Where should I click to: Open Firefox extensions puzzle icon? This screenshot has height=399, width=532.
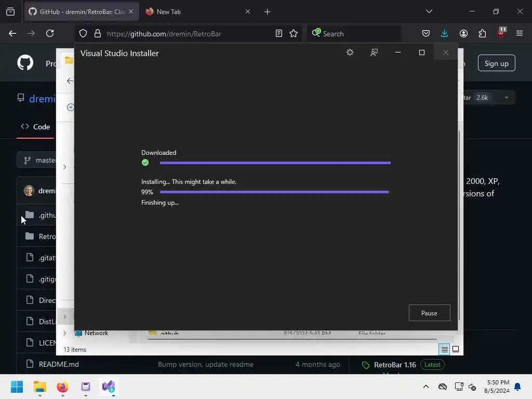tap(482, 33)
